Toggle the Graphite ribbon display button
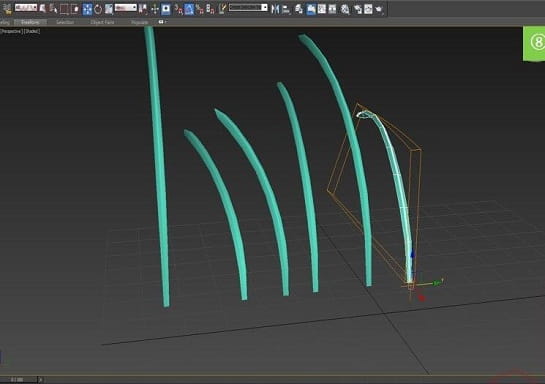Image resolution: width=545 pixels, height=384 pixels. (x=311, y=9)
